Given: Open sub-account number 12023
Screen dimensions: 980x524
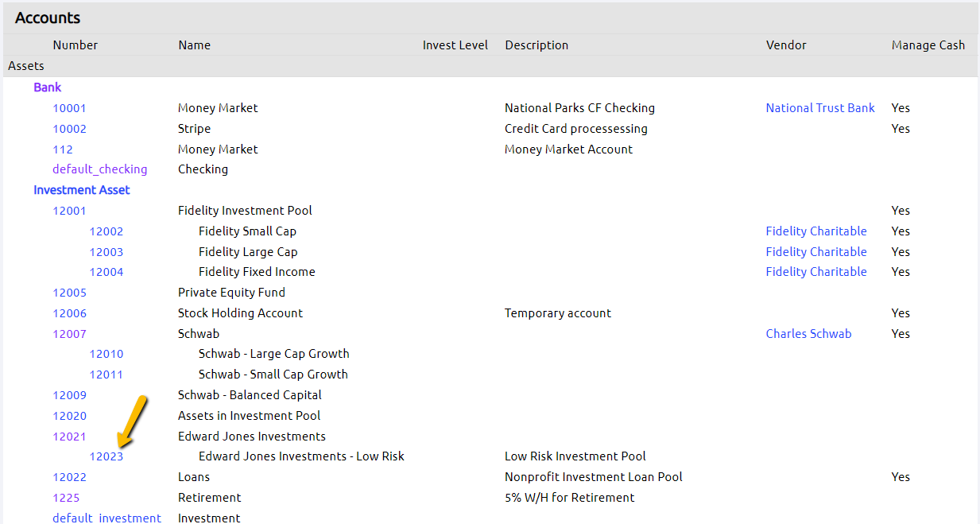Looking at the screenshot, I should (x=107, y=456).
